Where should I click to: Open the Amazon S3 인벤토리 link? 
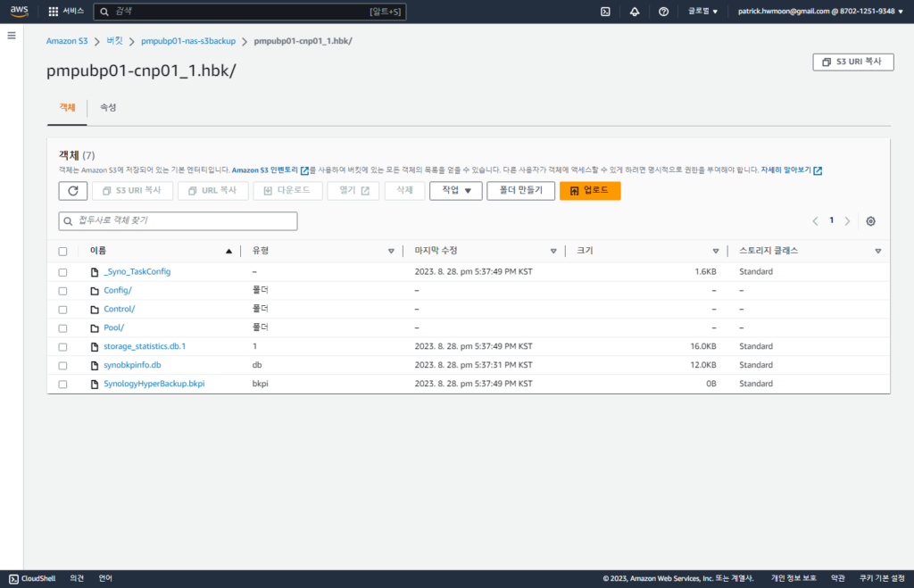pos(264,170)
